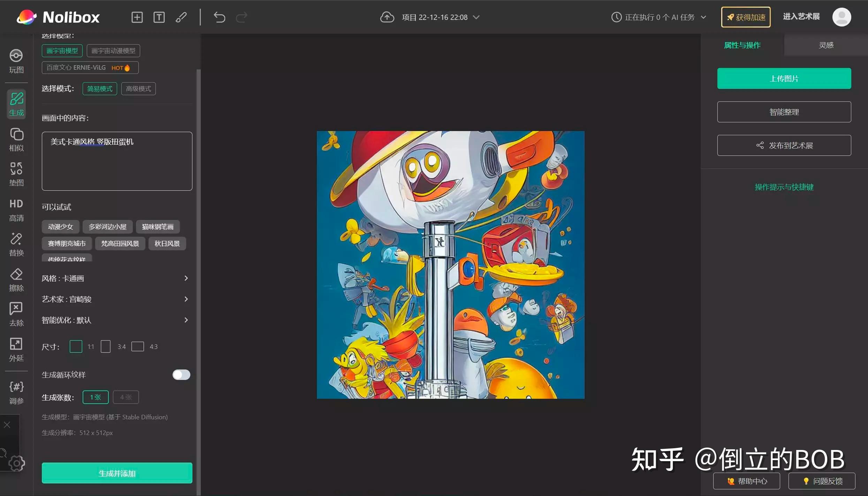Expand the 风格:卡通画 style section
The width and height of the screenshot is (868, 496).
[116, 278]
